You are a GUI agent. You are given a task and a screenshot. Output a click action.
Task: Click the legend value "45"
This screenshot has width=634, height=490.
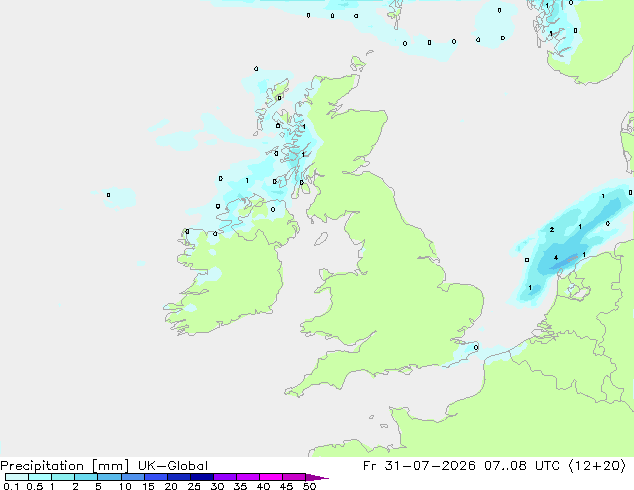[286, 486]
